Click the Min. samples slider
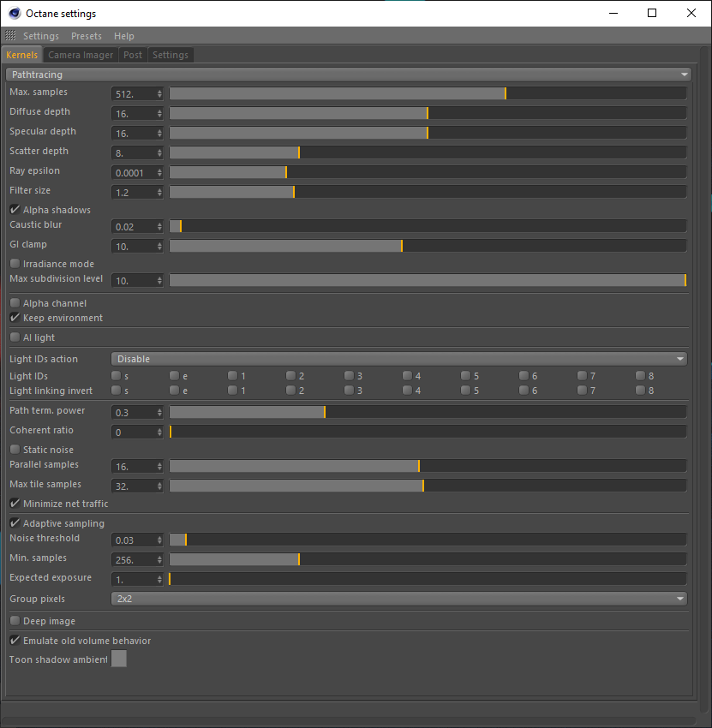 coord(428,559)
